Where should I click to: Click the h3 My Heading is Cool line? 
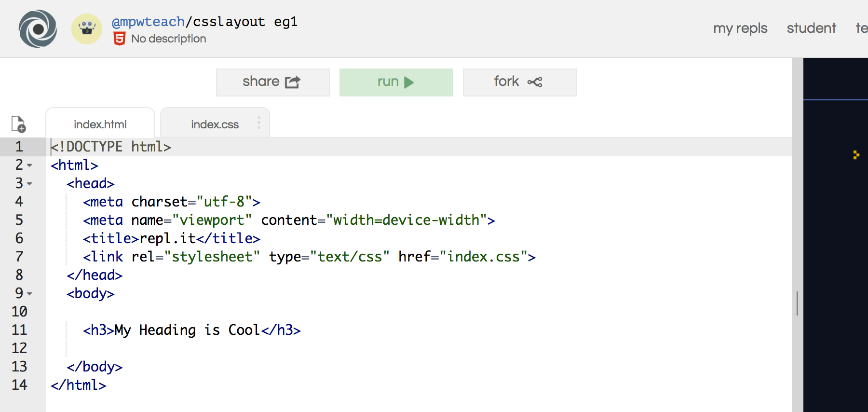tap(192, 330)
